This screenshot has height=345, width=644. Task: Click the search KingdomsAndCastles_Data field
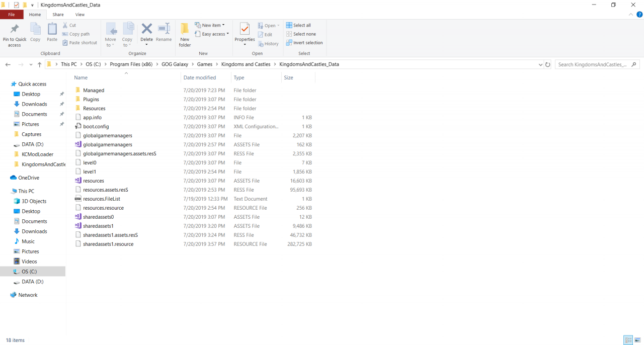[593, 64]
